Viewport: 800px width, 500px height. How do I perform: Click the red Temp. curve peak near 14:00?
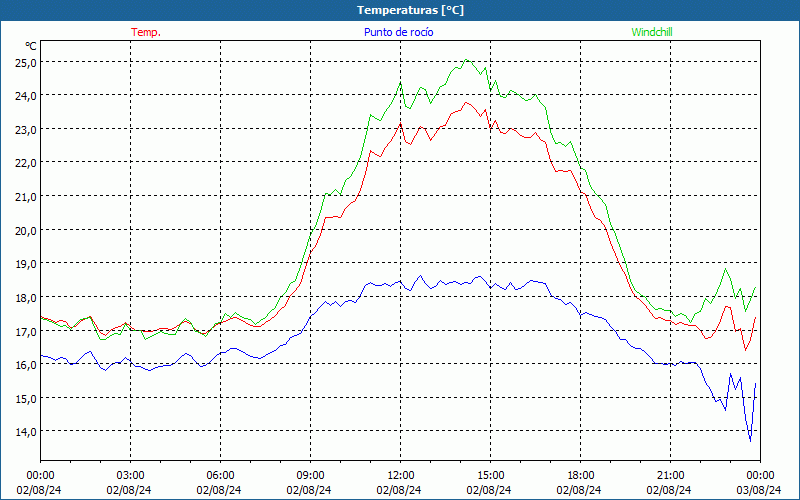pos(466,103)
